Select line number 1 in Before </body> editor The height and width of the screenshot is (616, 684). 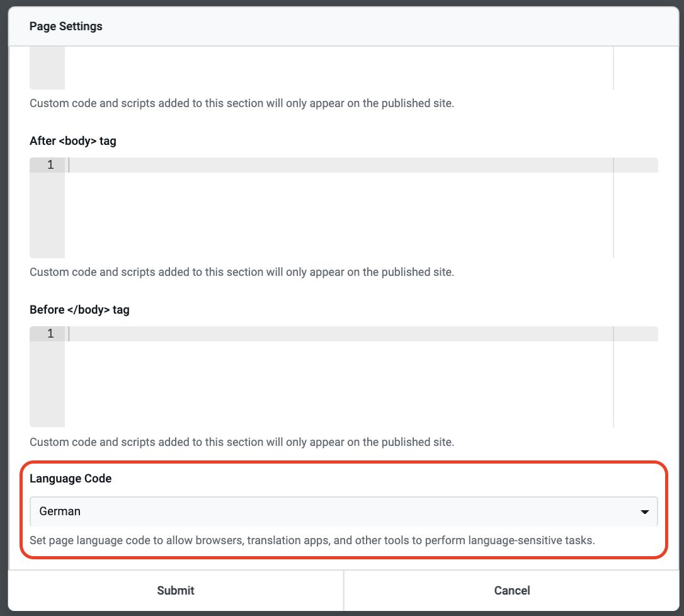[x=50, y=334]
